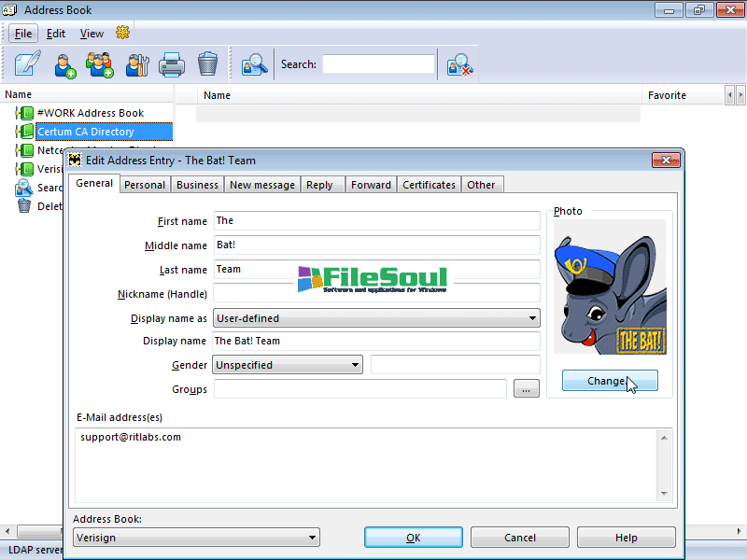Open the Certificates tab
Viewport: 747px width, 560px height.
429,185
